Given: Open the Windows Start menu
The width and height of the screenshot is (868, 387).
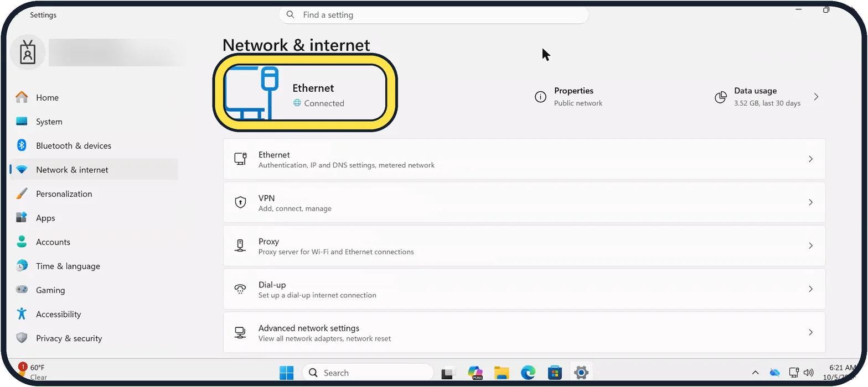Looking at the screenshot, I should pos(287,373).
